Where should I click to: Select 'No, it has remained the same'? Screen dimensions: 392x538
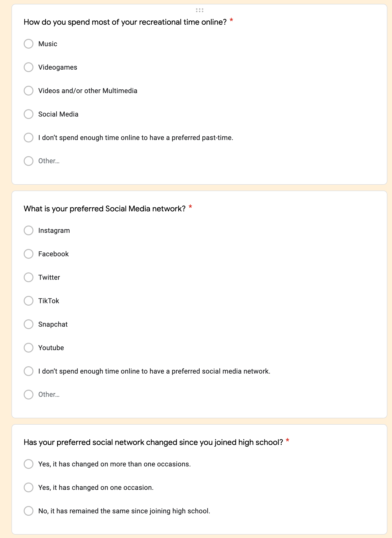coord(29,511)
